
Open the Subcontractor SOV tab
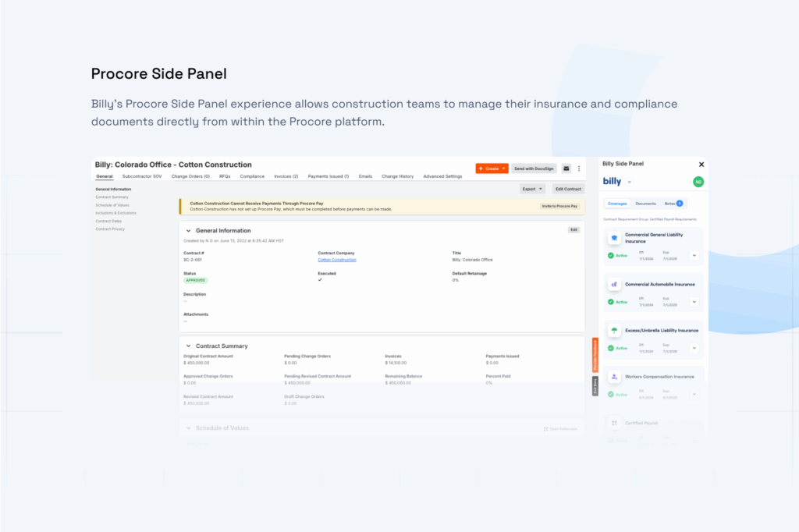tap(142, 176)
